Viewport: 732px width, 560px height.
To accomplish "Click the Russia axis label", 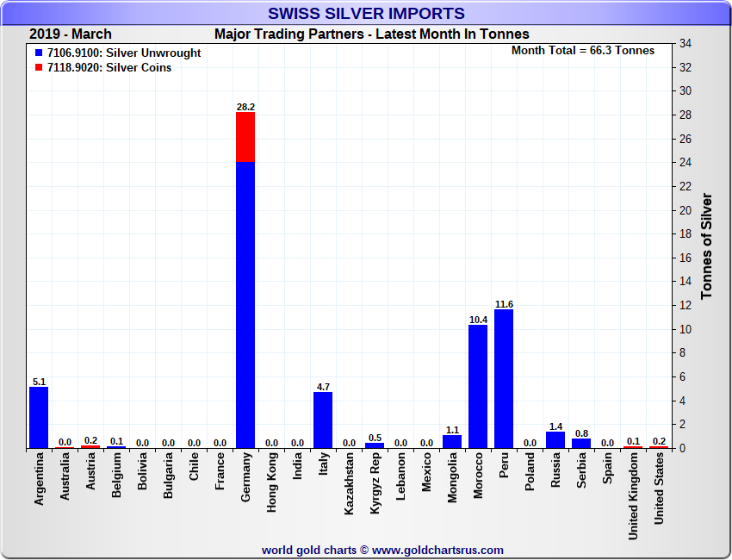I will (x=555, y=470).
